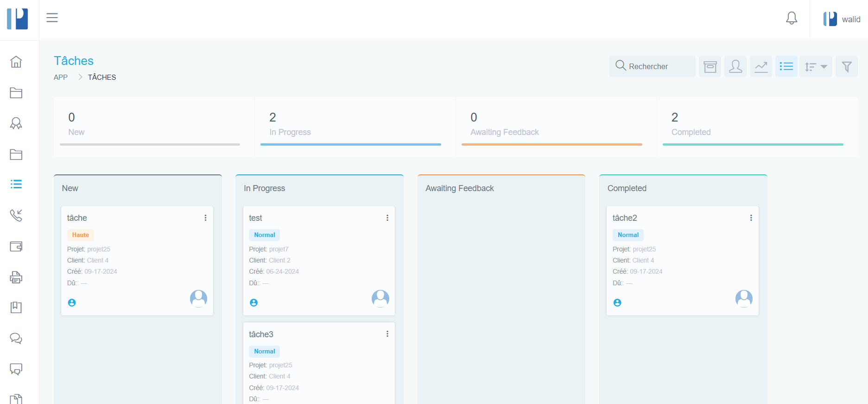Image resolution: width=868 pixels, height=404 pixels.
Task: Click the APP breadcrumb link
Action: pyautogui.click(x=61, y=77)
